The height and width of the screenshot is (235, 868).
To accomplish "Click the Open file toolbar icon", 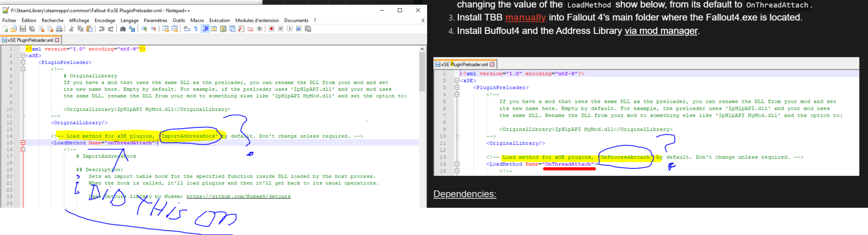I will click(x=14, y=29).
